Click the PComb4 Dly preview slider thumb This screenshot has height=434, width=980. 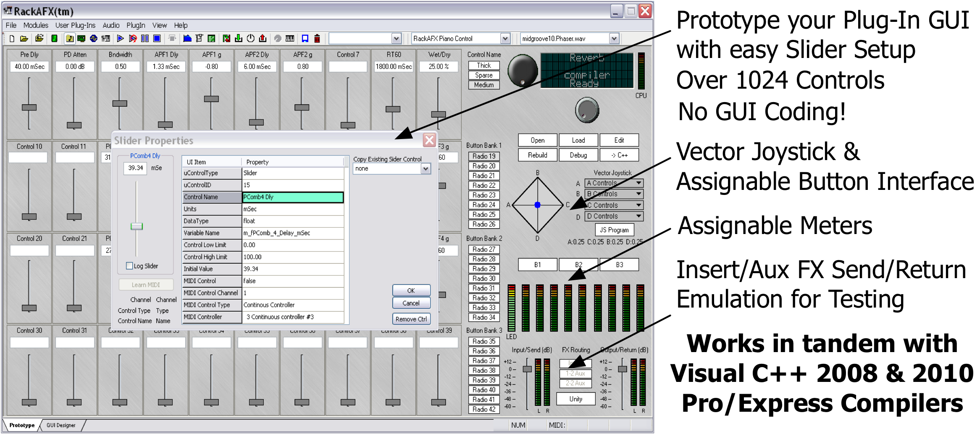pyautogui.click(x=137, y=226)
